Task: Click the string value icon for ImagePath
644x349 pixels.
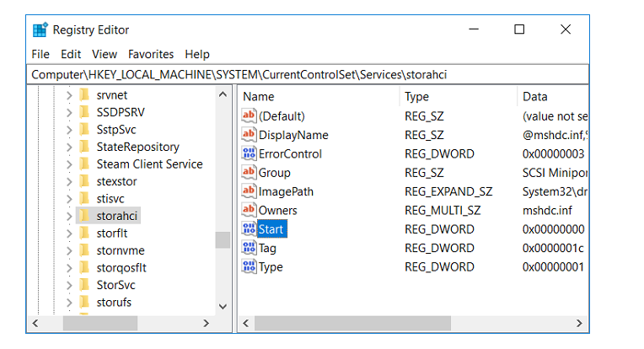Action: tap(249, 191)
